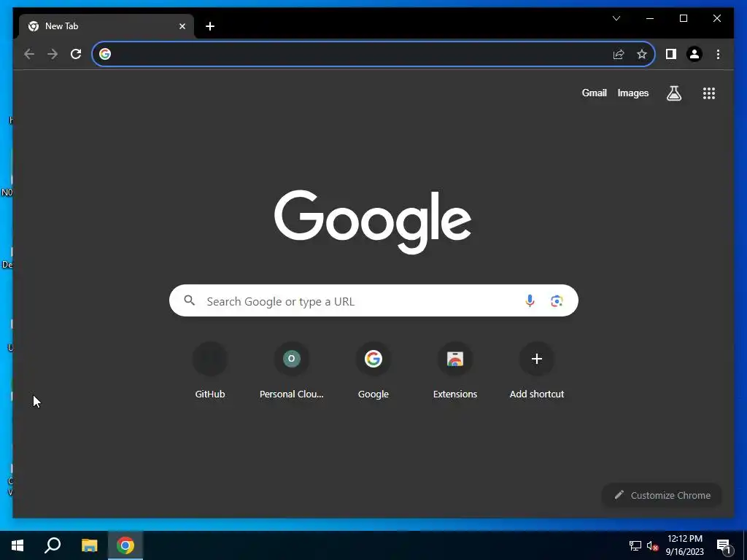Open a new tab with plus button
Image resolution: width=747 pixels, height=560 pixels.
209,26
